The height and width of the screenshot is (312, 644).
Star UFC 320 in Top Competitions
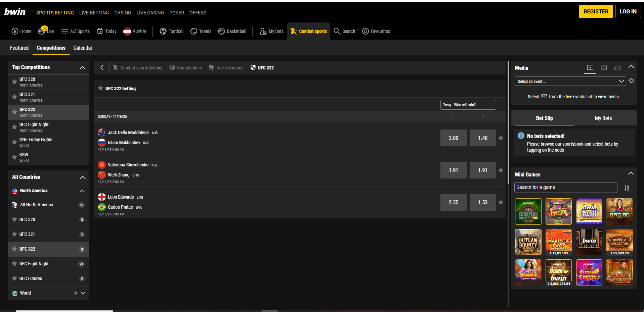(x=14, y=82)
